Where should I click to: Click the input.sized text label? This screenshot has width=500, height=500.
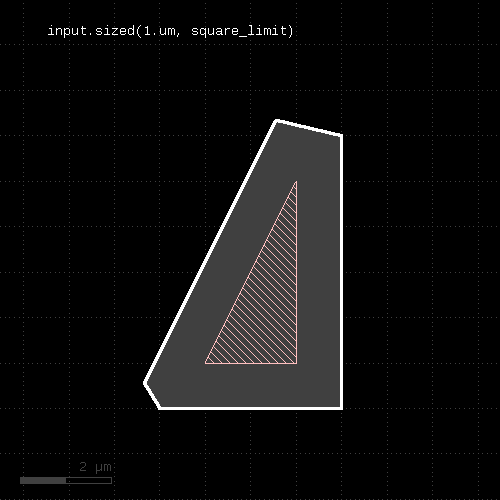coord(170,31)
